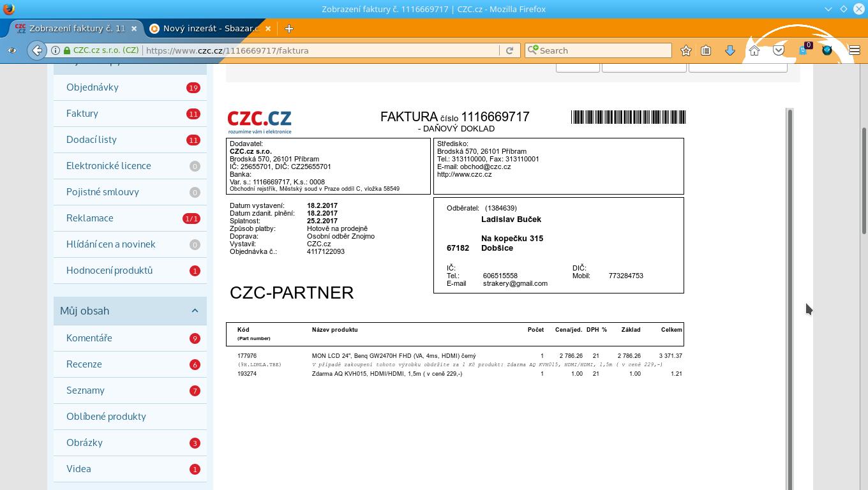Save page to Pocket icon
The width and height of the screenshot is (868, 490).
point(779,50)
